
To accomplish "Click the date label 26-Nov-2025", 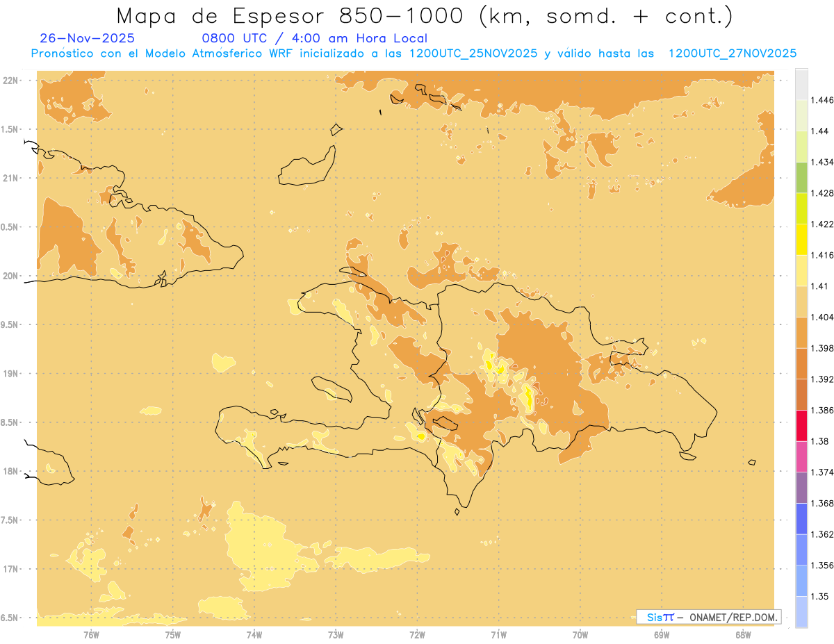I will coord(88,38).
